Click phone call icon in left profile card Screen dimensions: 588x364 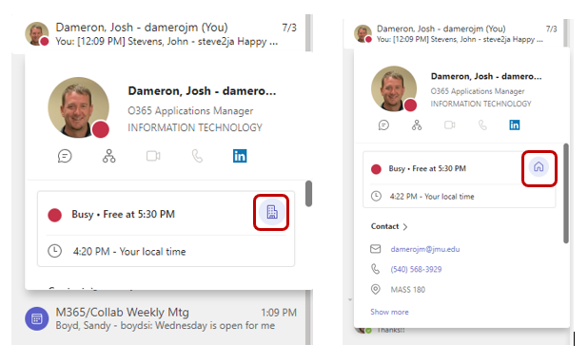coord(197,156)
